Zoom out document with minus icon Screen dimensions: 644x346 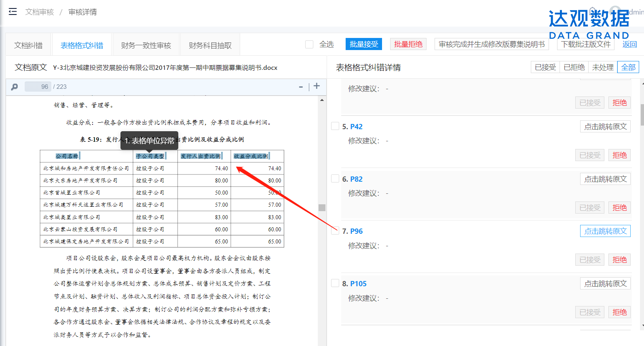(x=301, y=87)
